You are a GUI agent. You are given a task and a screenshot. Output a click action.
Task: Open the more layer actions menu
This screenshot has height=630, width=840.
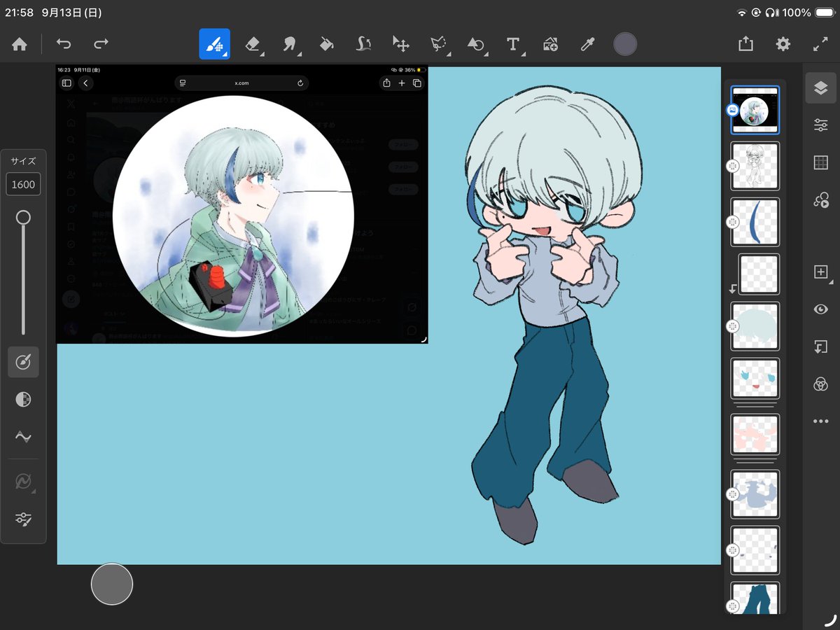click(x=820, y=421)
